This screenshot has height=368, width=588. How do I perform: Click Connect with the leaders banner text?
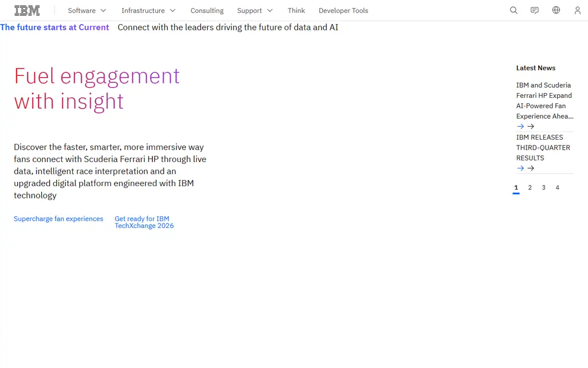pos(228,27)
